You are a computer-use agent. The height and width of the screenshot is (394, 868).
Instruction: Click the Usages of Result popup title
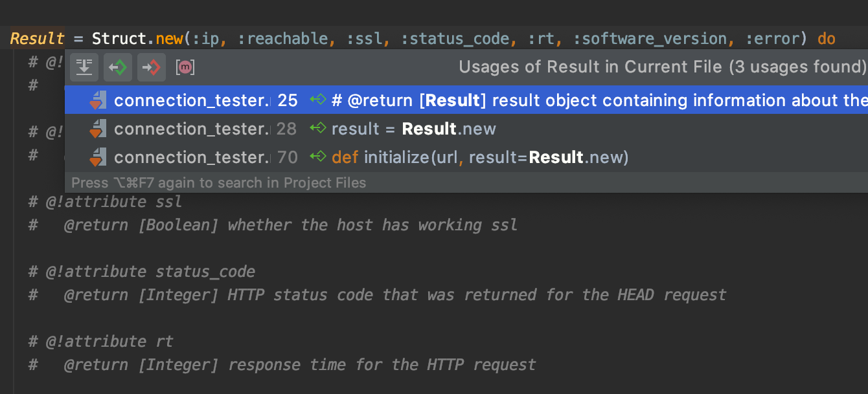[662, 66]
